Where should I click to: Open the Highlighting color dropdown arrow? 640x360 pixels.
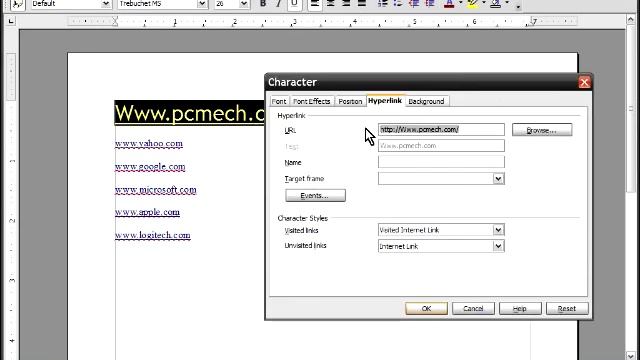[484, 3]
